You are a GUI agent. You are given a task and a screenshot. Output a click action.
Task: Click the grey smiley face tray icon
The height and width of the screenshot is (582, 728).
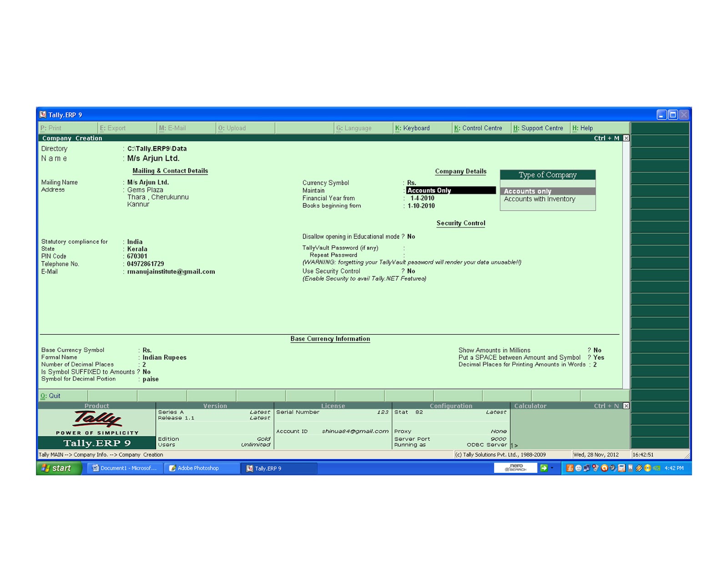click(578, 468)
